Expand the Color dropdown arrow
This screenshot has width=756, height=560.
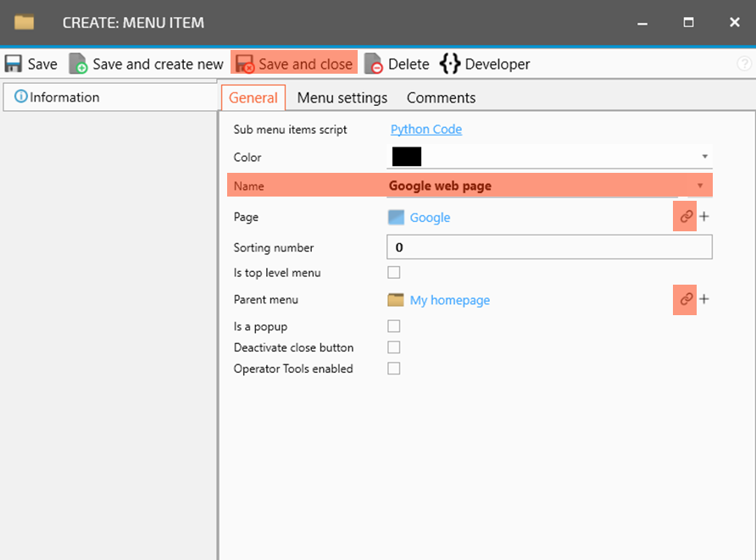tap(704, 157)
